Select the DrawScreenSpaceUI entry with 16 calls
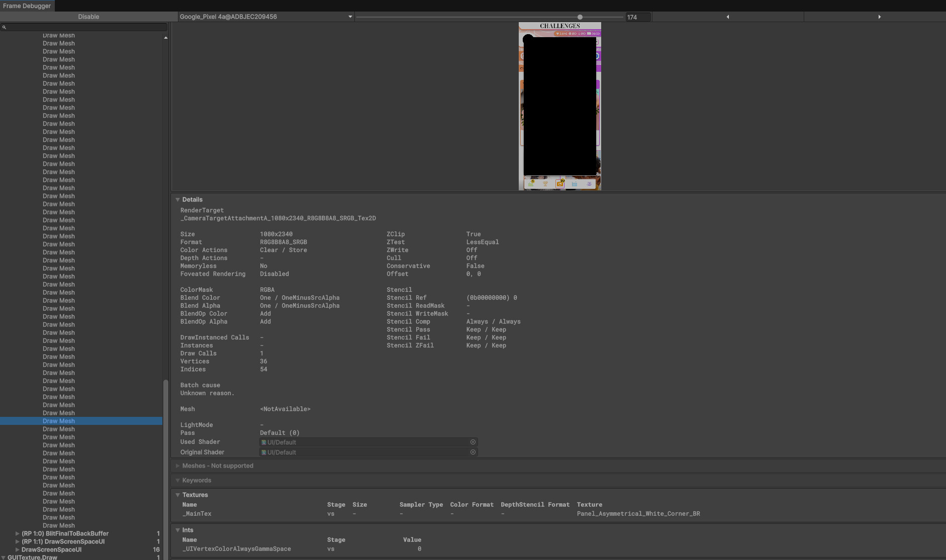Viewport: 946px width, 560px height. click(52, 549)
